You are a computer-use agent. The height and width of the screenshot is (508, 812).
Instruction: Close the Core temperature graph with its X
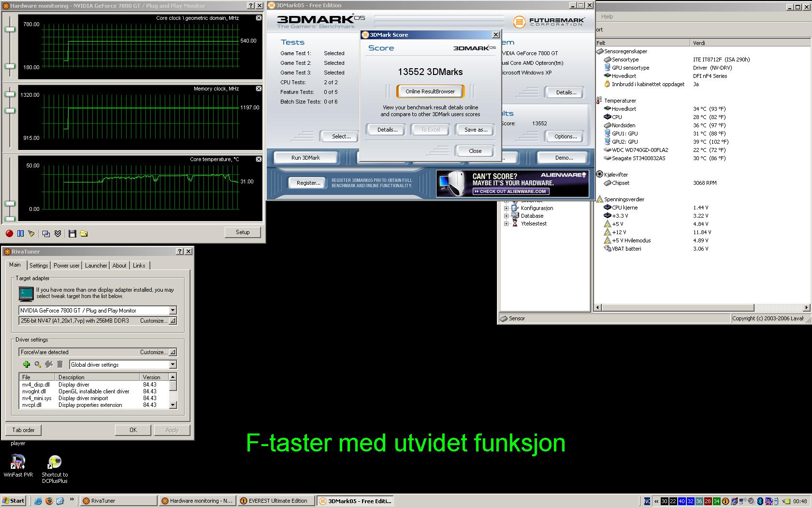point(259,159)
